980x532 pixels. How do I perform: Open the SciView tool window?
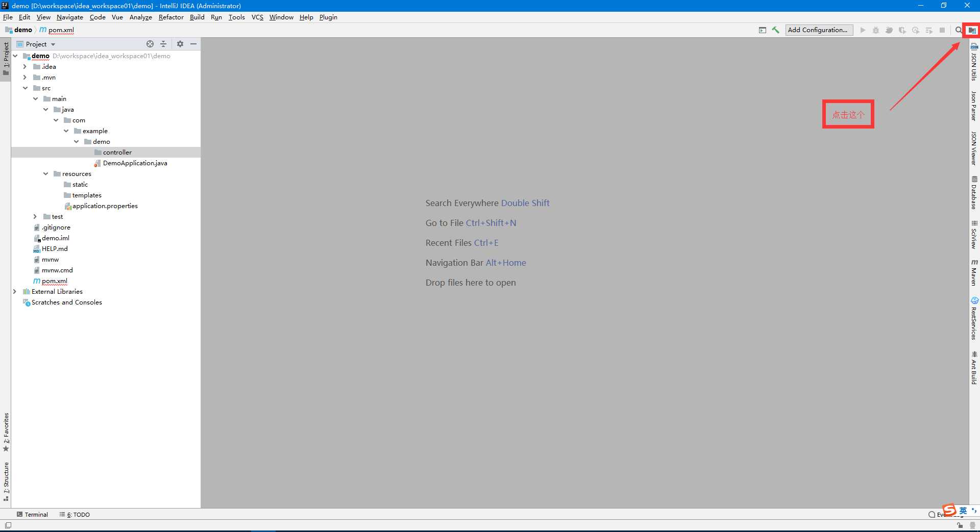pyautogui.click(x=974, y=234)
